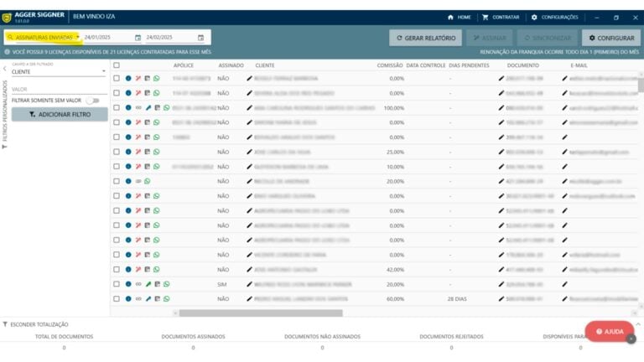
Task: Click the blue info icon in the first row
Action: pos(128,78)
